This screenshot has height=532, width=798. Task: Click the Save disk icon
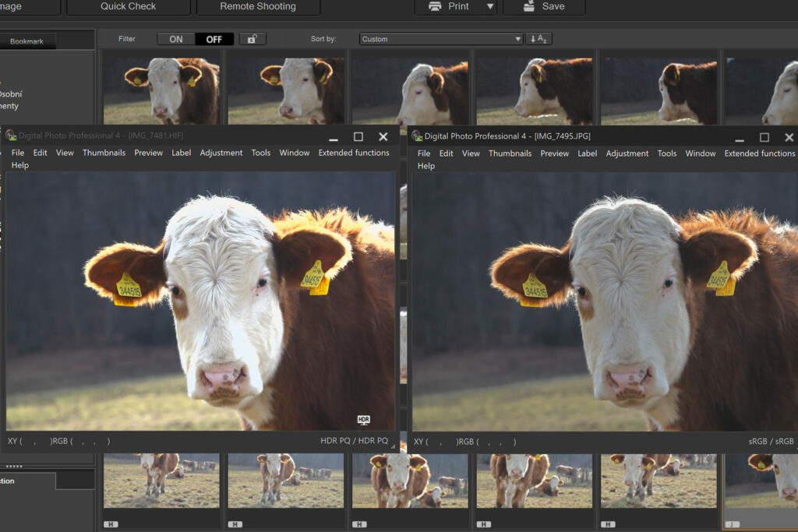click(528, 6)
